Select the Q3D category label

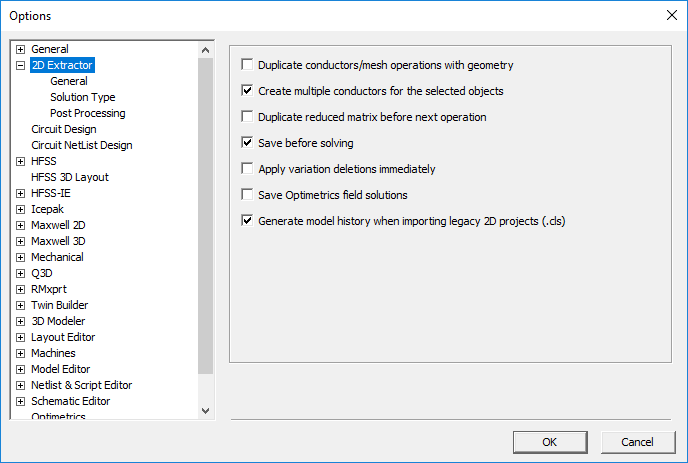42,273
